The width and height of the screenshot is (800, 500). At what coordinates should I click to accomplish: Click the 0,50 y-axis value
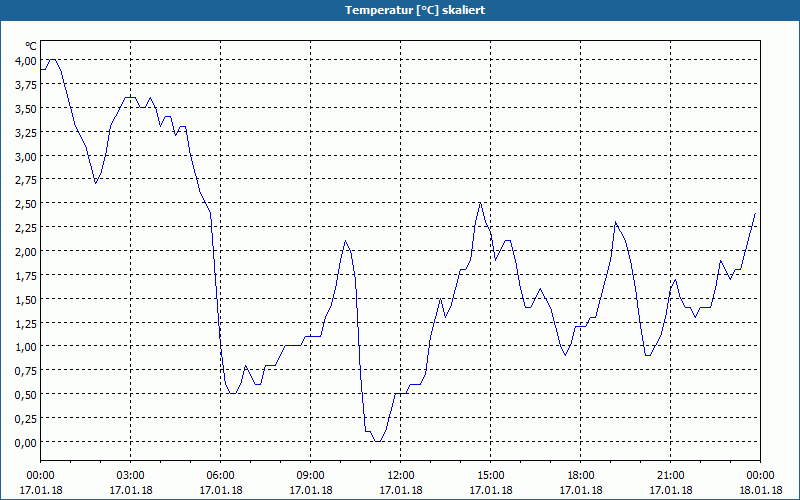tap(26, 395)
